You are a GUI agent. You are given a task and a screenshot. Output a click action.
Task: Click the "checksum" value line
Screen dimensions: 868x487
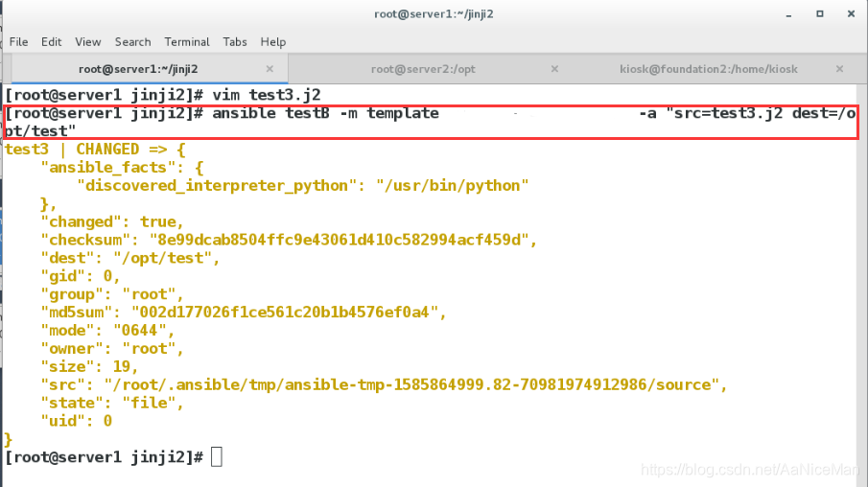[x=289, y=241]
